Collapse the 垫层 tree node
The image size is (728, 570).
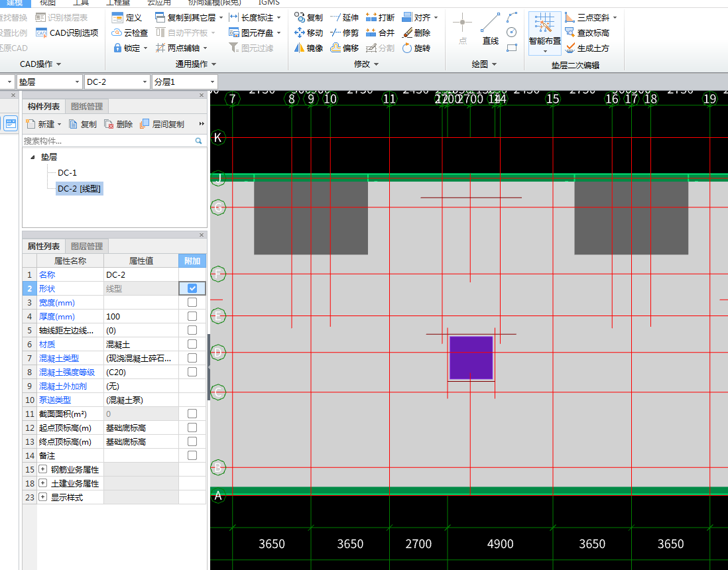[x=32, y=157]
